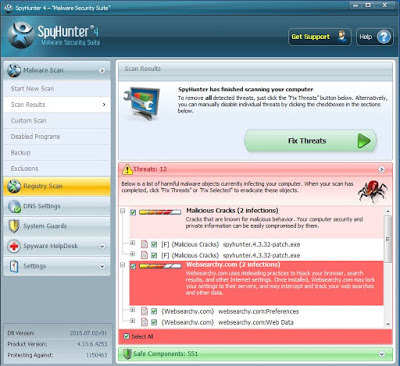The width and height of the screenshot is (400, 366).
Task: Click the Malware Scan radar icon
Action: point(14,70)
